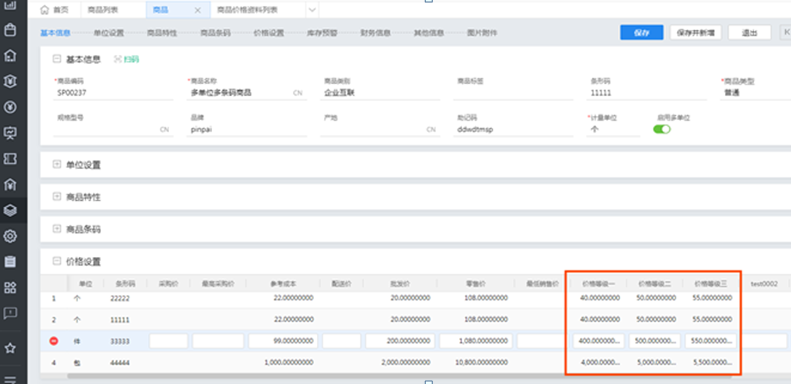
Task: Open the 计量单位 field
Action: pos(613,129)
